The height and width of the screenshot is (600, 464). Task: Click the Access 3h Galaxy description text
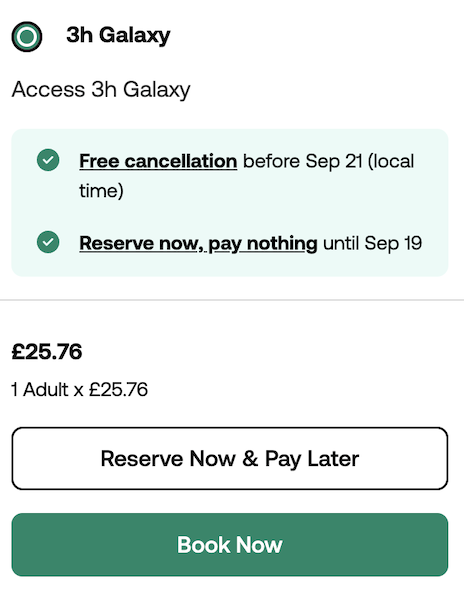click(x=101, y=90)
